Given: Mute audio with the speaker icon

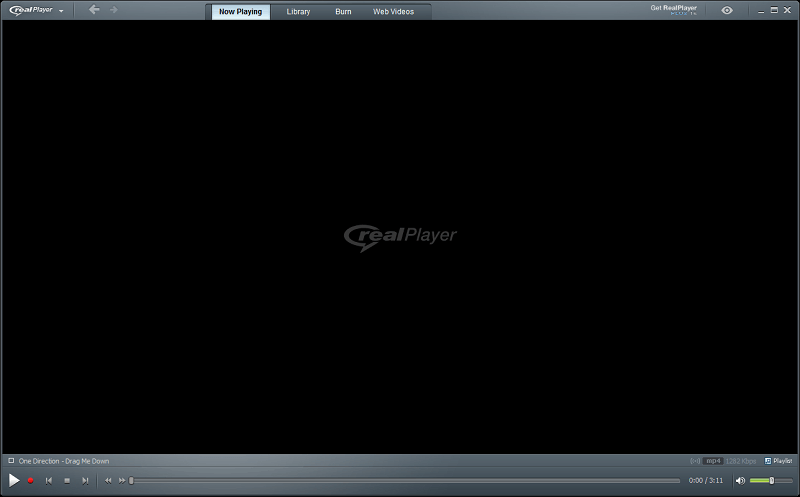Looking at the screenshot, I should coord(740,481).
